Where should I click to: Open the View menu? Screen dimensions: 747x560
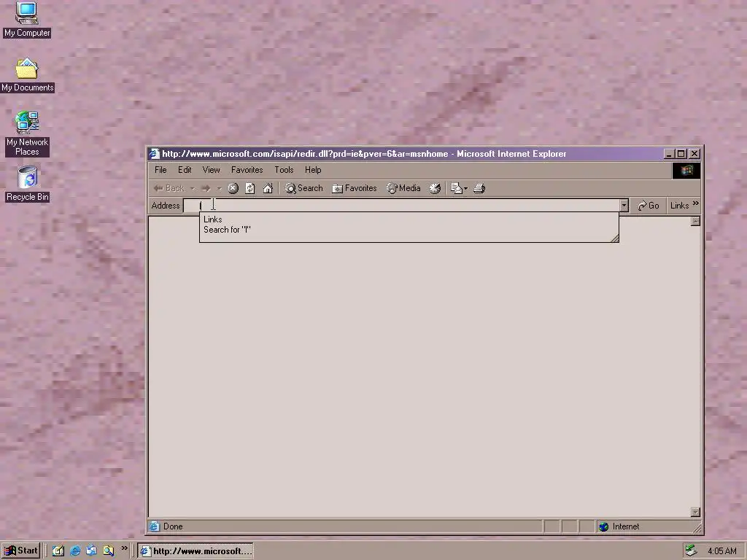click(x=211, y=170)
